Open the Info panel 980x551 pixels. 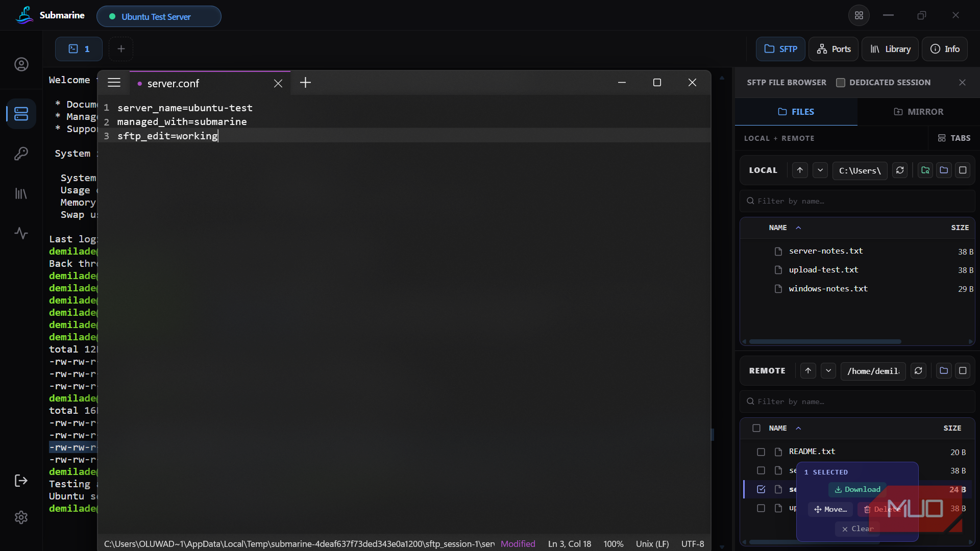945,49
